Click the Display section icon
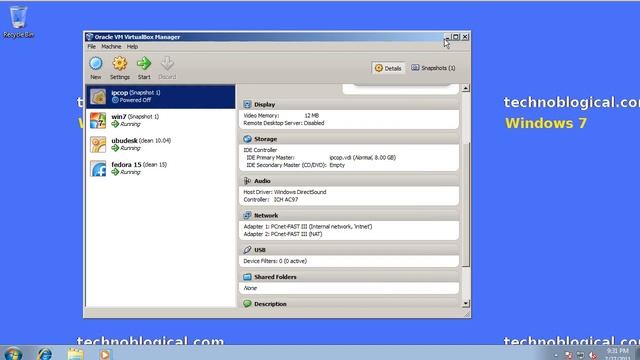This screenshot has height=360, width=640. pyautogui.click(x=247, y=104)
